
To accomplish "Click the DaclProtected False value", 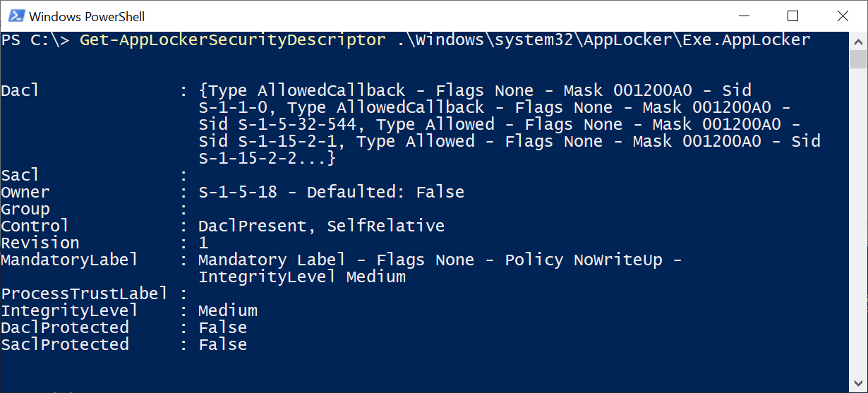I will click(223, 327).
